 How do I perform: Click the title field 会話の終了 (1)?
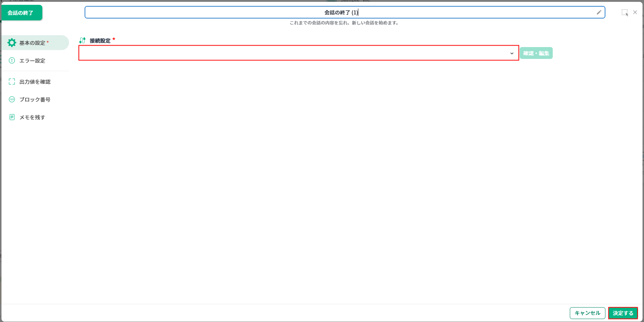coord(345,12)
